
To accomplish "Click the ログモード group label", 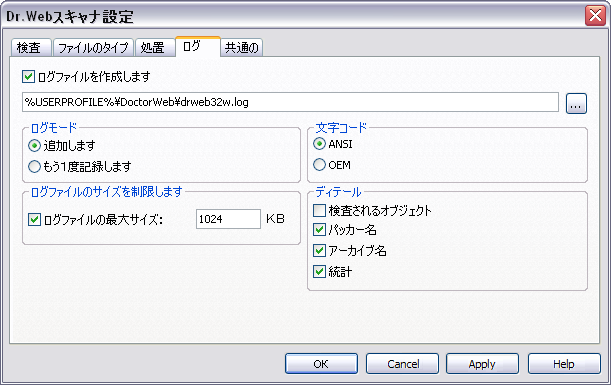I will 54,127.
